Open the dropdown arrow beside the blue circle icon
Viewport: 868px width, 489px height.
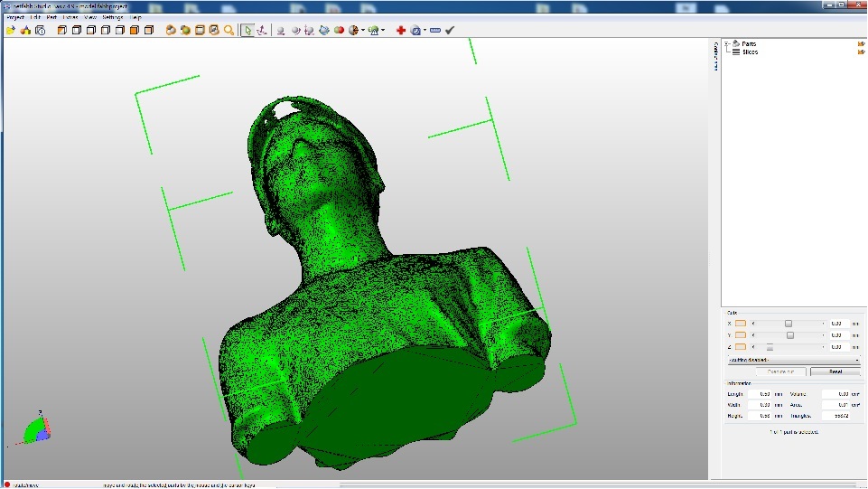(424, 30)
